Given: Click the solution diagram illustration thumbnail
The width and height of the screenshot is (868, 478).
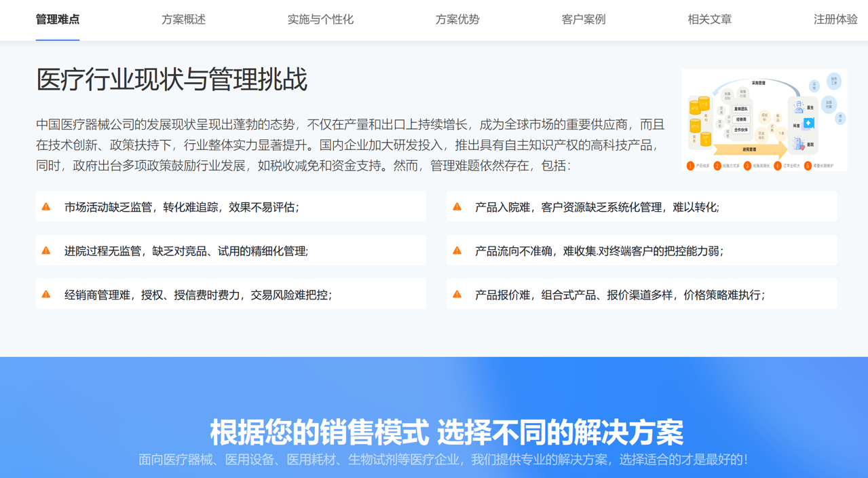Looking at the screenshot, I should [x=763, y=119].
